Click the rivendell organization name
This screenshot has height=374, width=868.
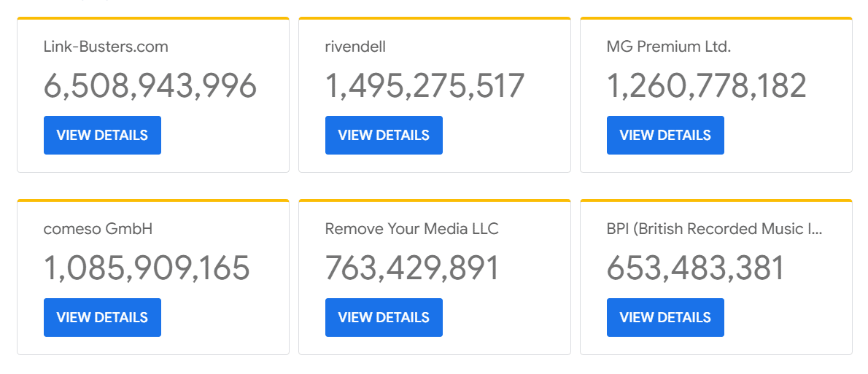[x=355, y=47]
